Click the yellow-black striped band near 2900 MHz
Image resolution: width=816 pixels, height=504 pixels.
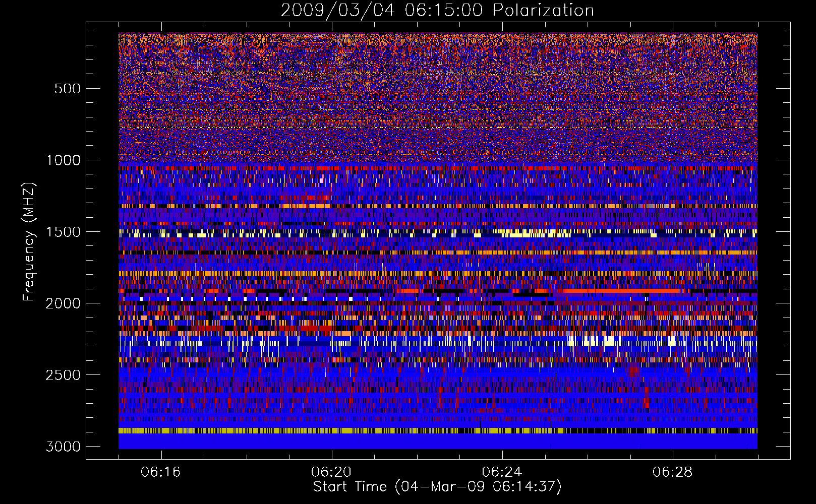[x=438, y=431]
